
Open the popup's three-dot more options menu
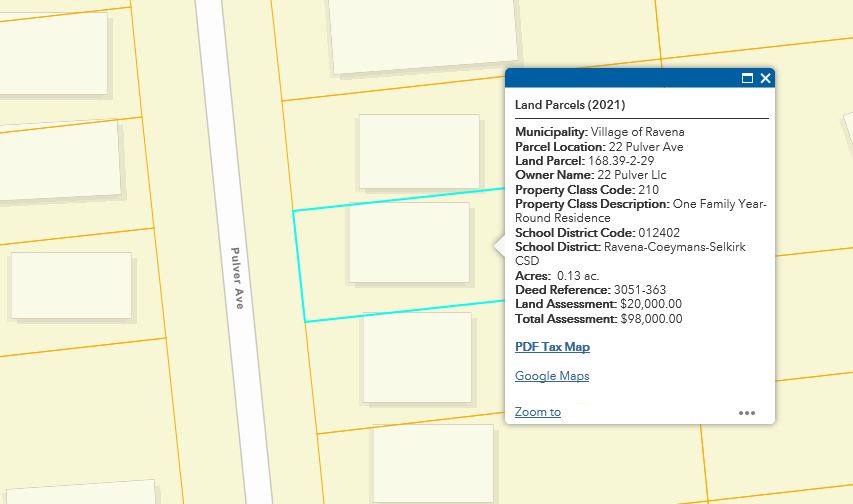(747, 412)
